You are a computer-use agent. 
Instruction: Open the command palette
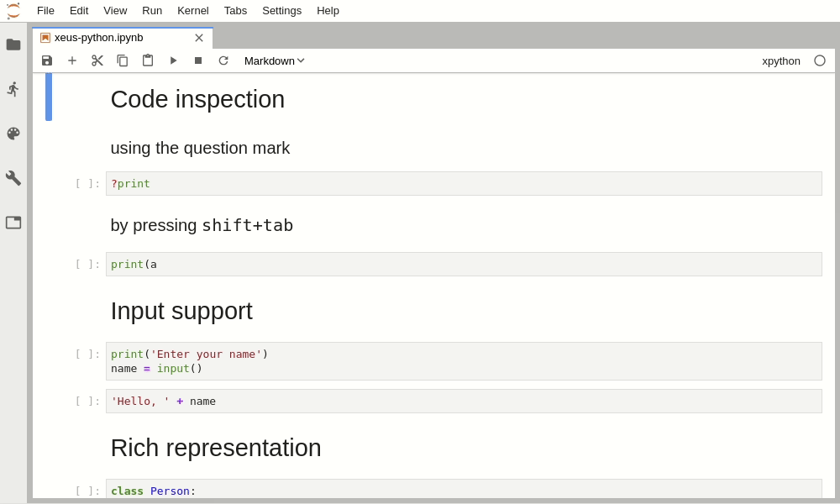pos(13,134)
